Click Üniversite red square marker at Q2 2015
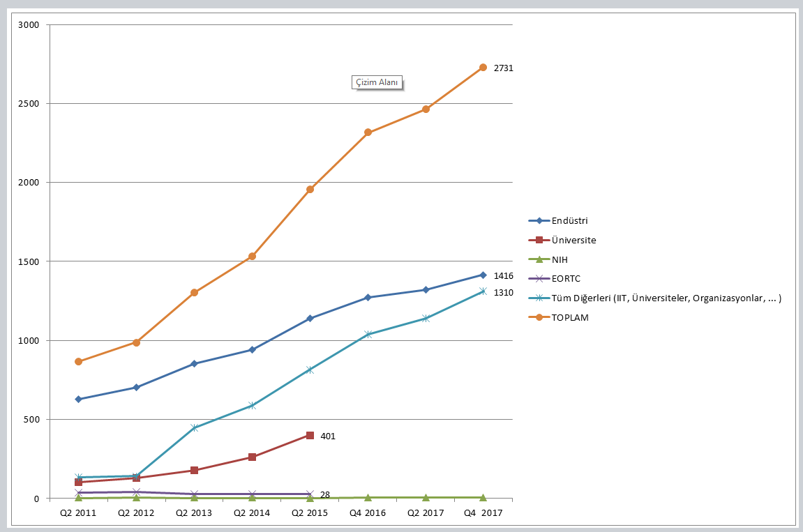Viewport: 803px width, 532px height. (310, 436)
